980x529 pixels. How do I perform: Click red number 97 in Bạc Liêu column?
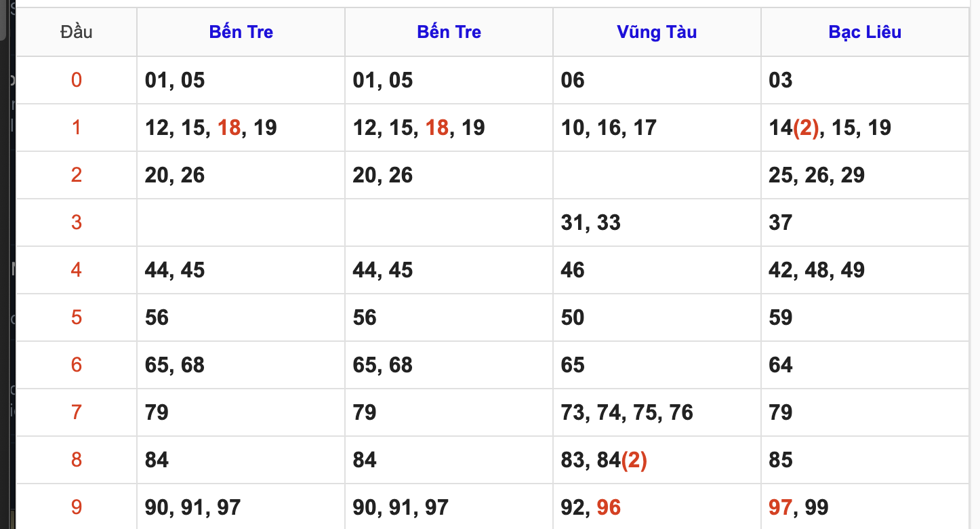[781, 507]
